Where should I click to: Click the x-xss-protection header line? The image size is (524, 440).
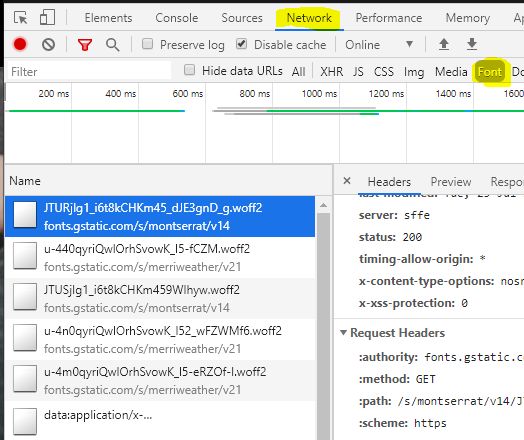(413, 303)
